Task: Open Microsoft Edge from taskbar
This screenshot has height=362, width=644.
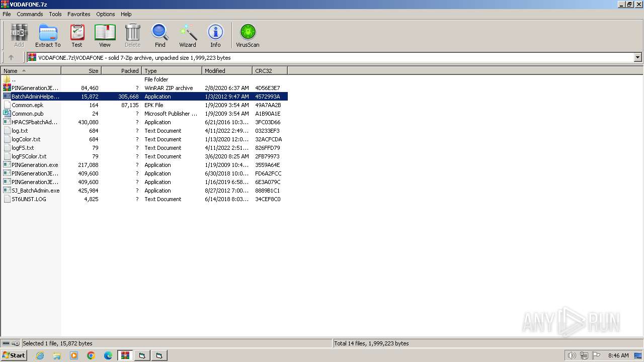Action: click(x=108, y=355)
